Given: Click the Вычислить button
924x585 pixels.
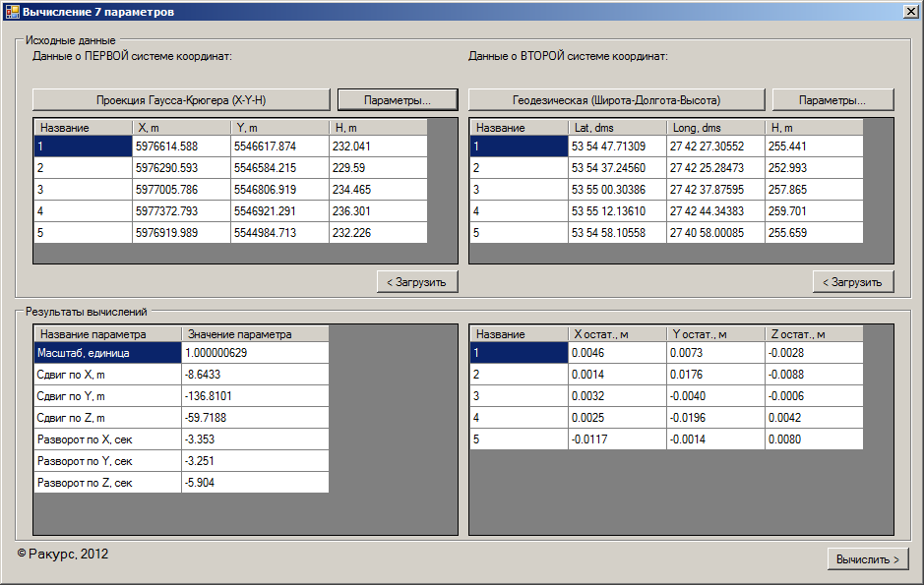Looking at the screenshot, I should [868, 559].
